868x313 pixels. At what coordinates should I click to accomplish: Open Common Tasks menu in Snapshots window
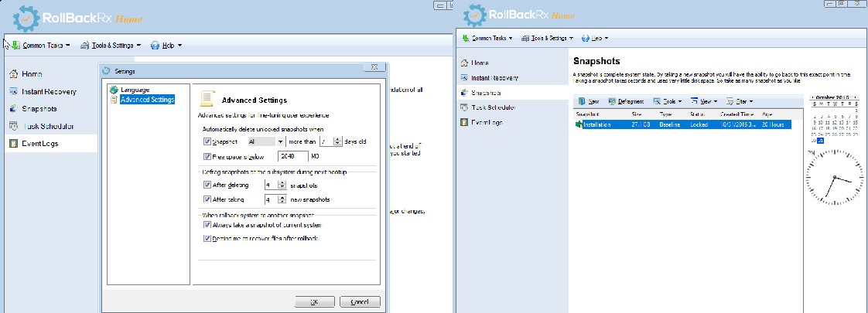(x=487, y=38)
